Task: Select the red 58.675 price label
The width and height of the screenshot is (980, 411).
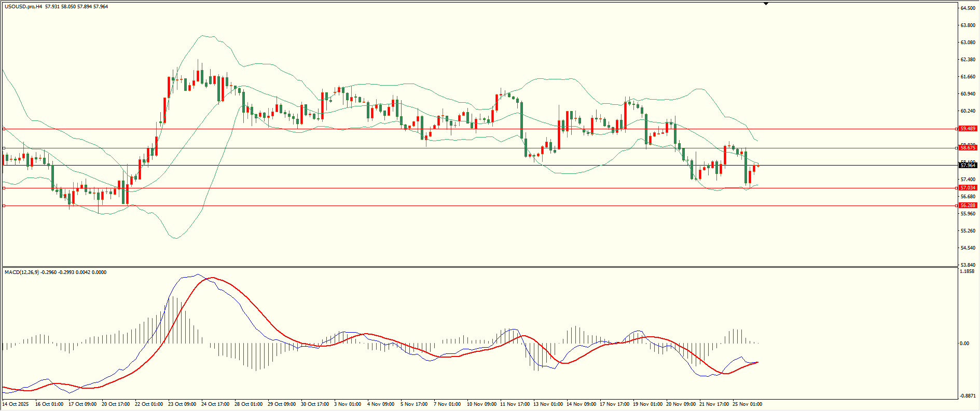Action: pos(968,148)
